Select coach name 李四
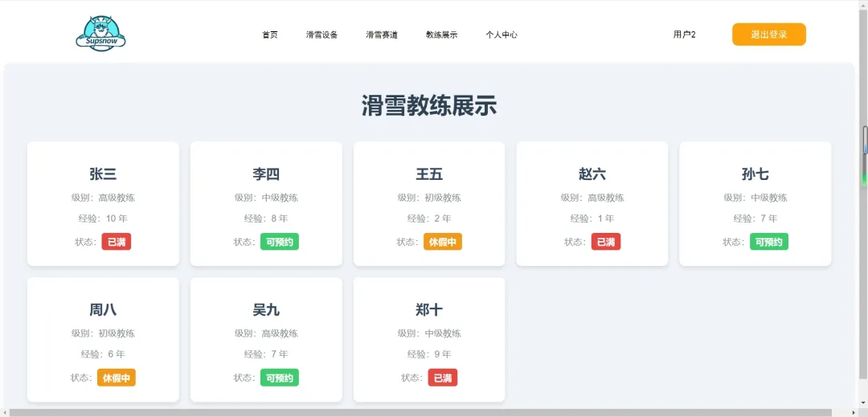Image resolution: width=868 pixels, height=417 pixels. (x=266, y=174)
